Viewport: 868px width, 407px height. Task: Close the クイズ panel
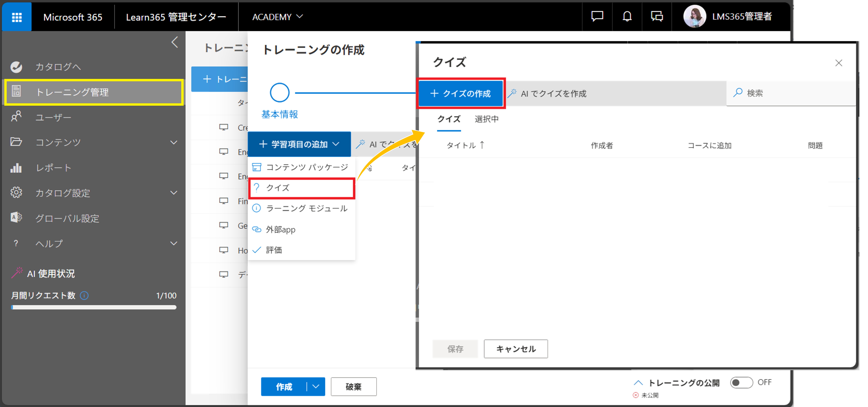coord(839,63)
